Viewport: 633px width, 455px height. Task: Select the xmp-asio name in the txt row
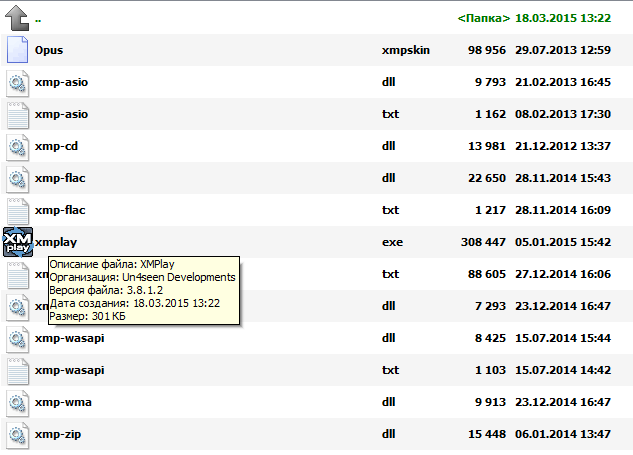pos(61,114)
